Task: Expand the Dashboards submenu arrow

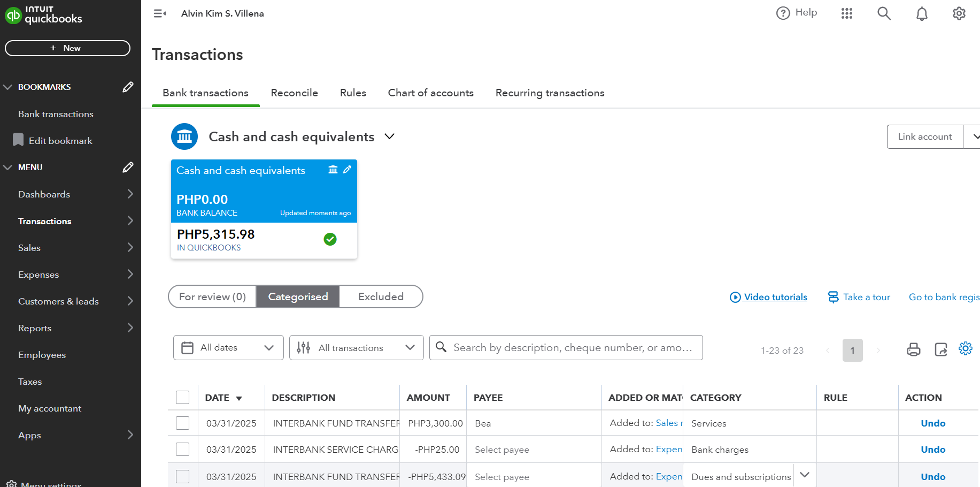Action: pos(130,194)
